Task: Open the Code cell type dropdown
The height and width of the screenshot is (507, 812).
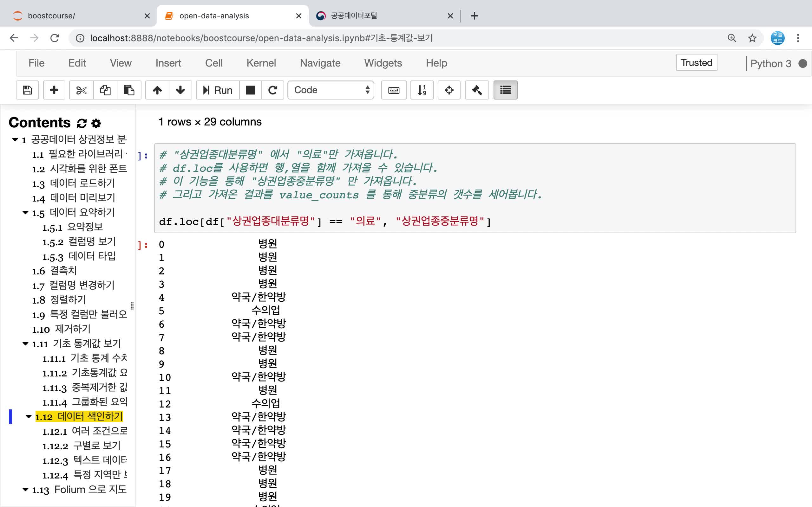Action: tap(331, 90)
